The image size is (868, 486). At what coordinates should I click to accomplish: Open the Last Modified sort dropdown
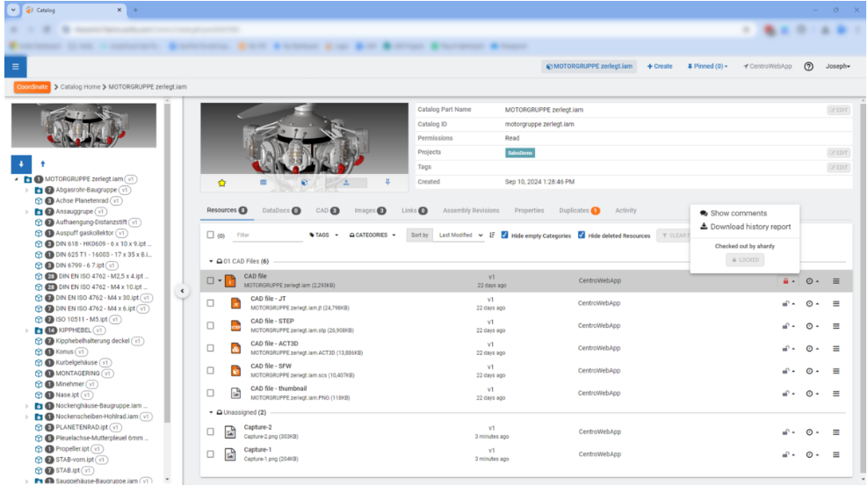[460, 236]
